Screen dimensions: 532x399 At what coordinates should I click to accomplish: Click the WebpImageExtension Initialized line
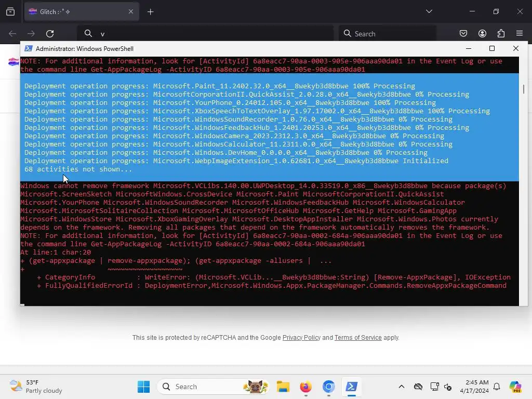point(236,161)
